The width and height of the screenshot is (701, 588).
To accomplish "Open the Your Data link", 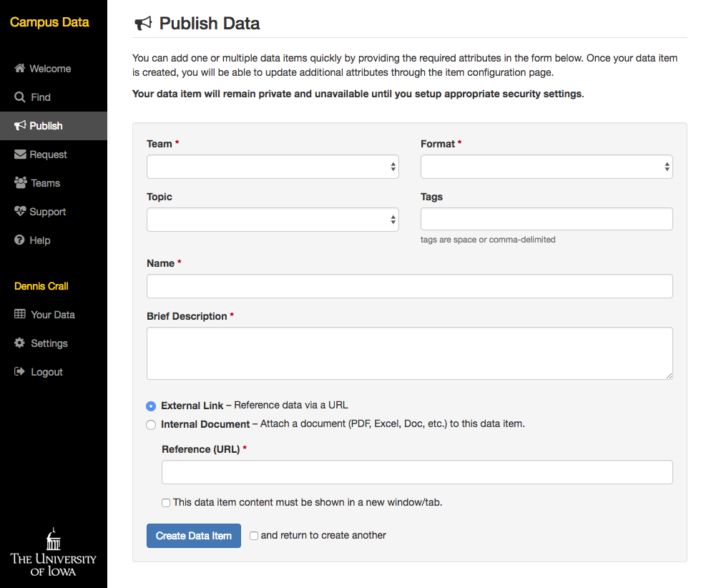I will (x=53, y=314).
